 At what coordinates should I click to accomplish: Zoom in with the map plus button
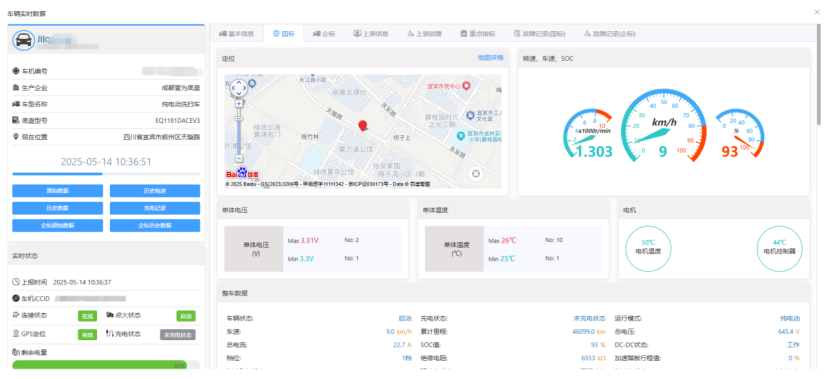[x=238, y=104]
